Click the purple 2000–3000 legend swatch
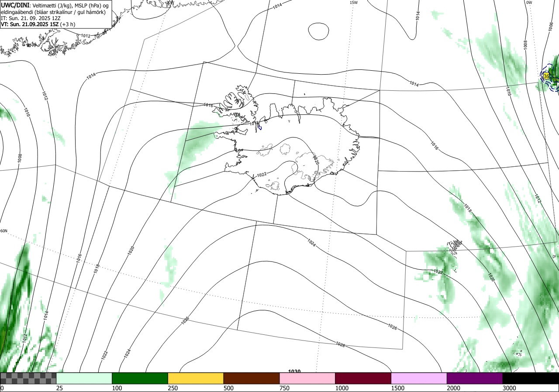 (475, 378)
